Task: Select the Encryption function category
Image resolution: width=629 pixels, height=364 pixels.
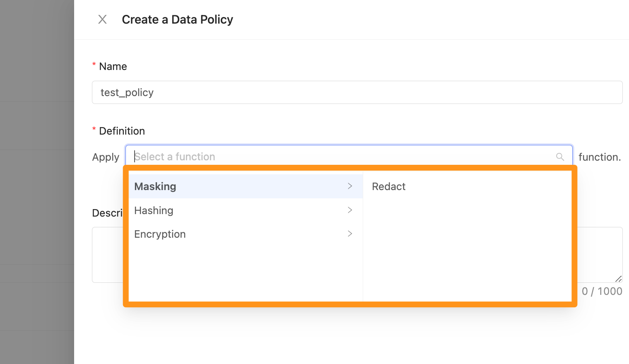Action: coord(246,234)
